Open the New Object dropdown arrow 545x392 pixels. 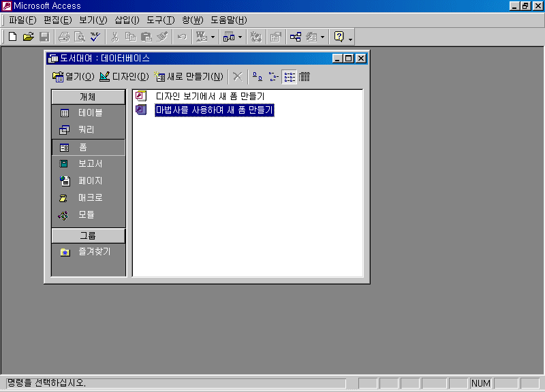click(322, 37)
